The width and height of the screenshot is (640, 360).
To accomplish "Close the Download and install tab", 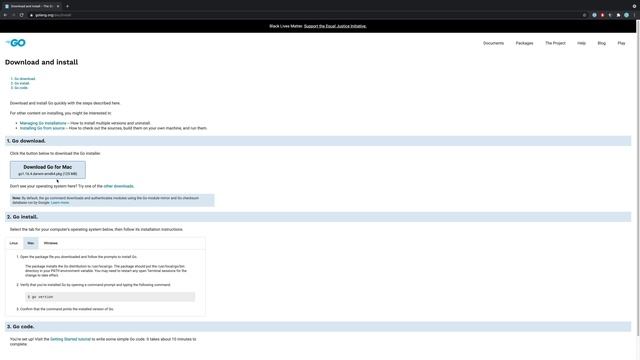I will [58, 6].
